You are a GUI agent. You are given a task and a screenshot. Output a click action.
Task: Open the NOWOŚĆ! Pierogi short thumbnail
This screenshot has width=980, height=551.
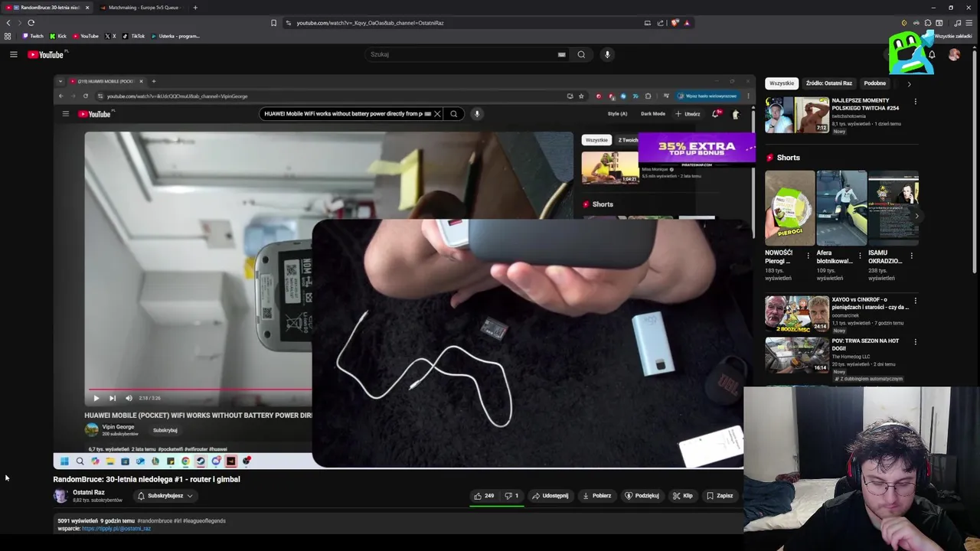tap(790, 208)
